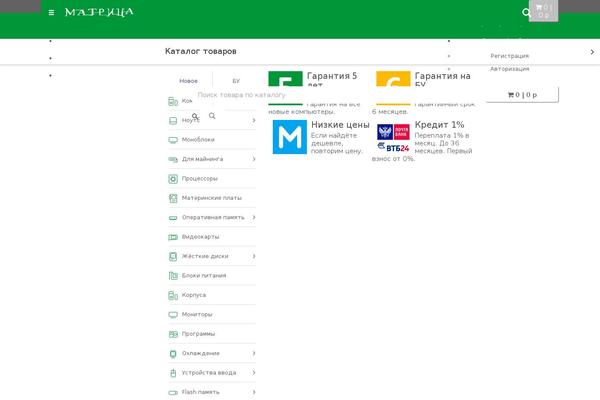Click the ВТБ24 bank logo
This screenshot has height=400, width=600.
click(393, 147)
